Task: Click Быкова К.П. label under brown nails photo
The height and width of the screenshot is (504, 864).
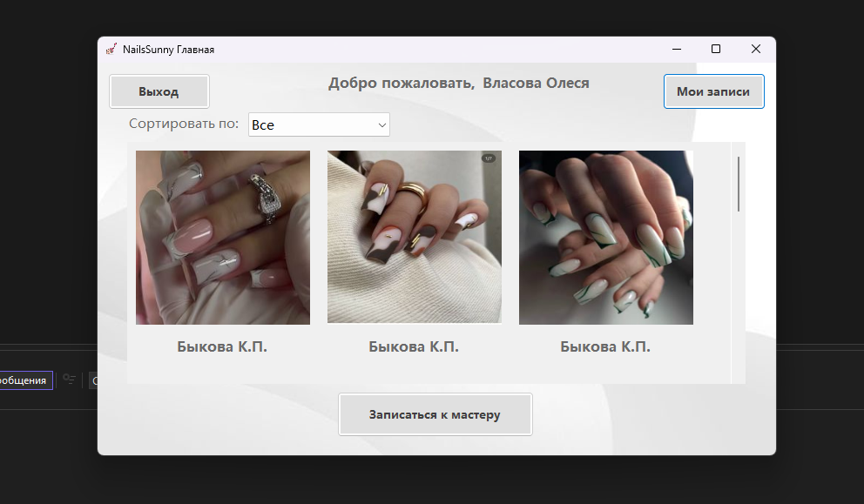Action: 414,347
